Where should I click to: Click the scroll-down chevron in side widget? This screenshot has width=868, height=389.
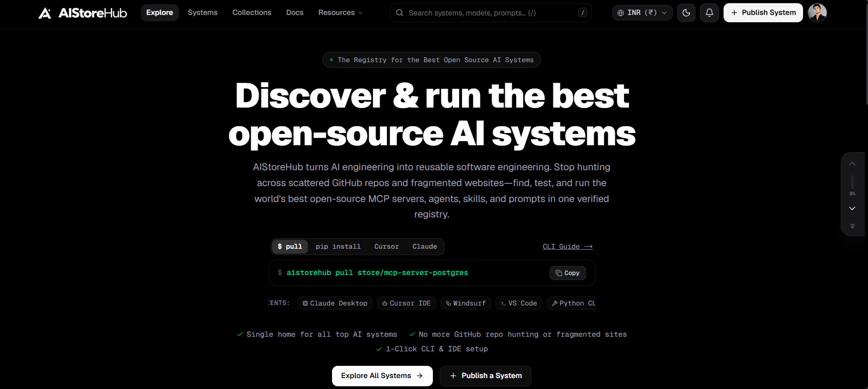coord(853,208)
